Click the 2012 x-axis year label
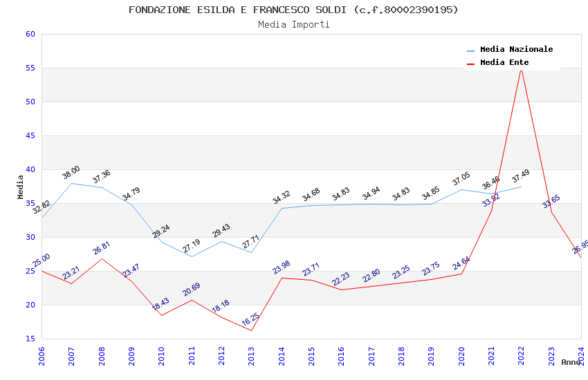The image size is (588, 380). [x=221, y=356]
